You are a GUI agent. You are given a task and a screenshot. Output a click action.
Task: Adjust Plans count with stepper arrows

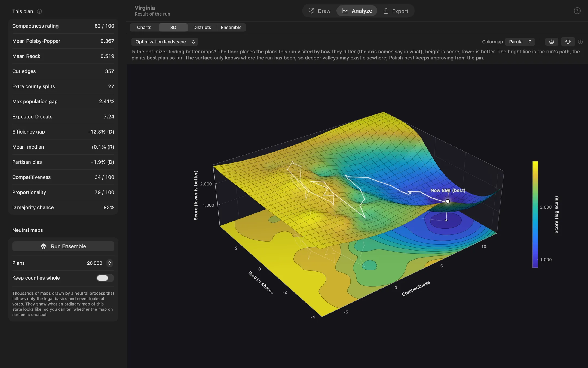(109, 263)
